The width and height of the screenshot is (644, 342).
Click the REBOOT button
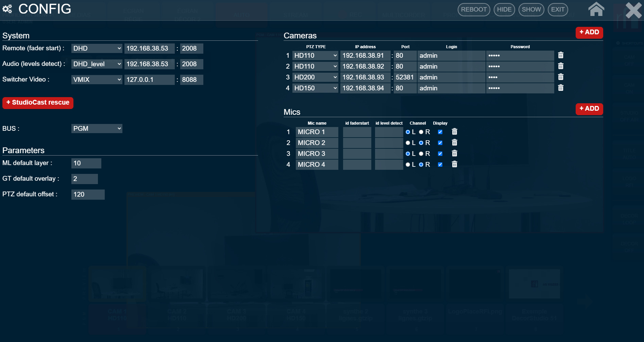click(474, 10)
